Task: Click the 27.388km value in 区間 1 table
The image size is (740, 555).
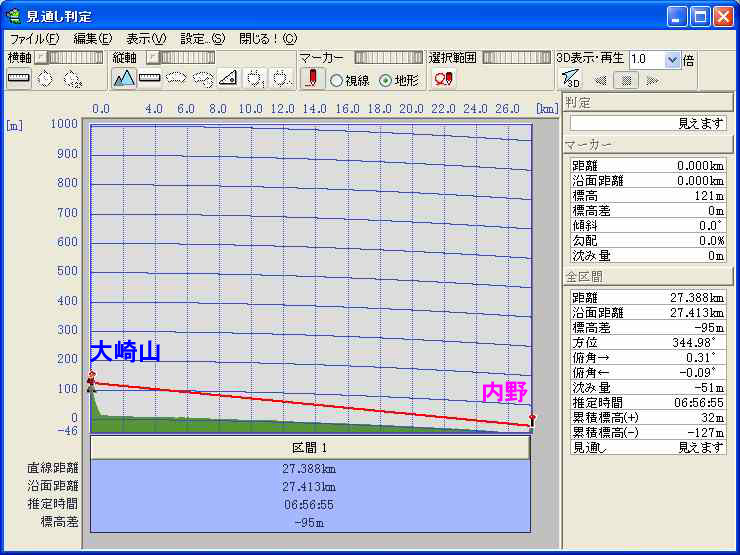Action: [x=310, y=469]
